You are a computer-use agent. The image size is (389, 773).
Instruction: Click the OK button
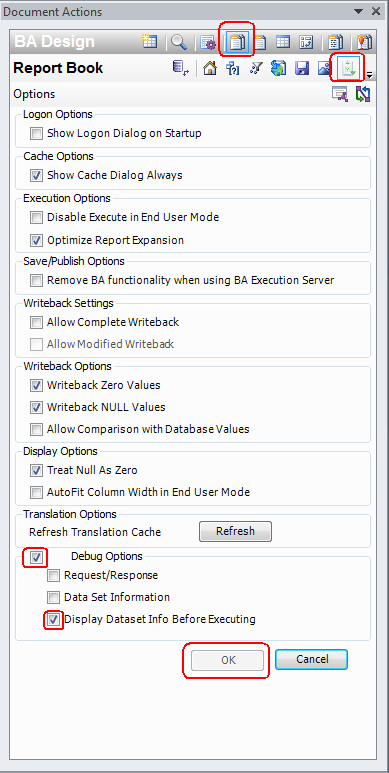coord(228,660)
